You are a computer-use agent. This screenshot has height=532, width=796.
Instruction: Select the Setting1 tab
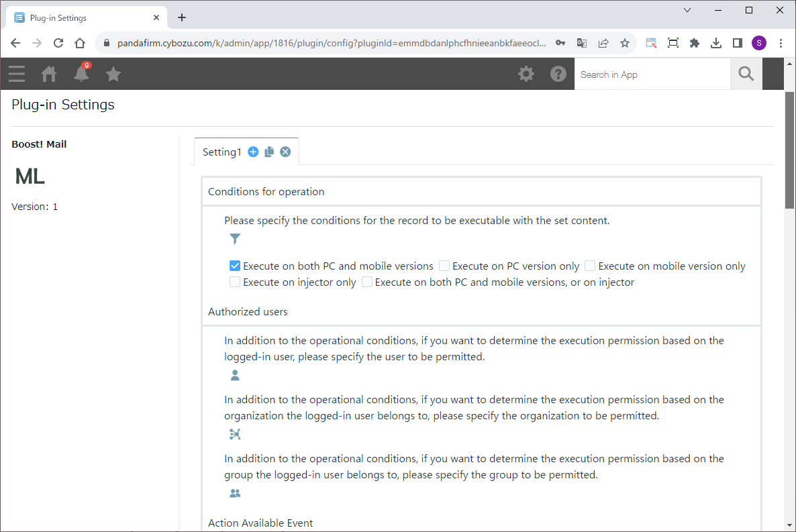(x=221, y=152)
